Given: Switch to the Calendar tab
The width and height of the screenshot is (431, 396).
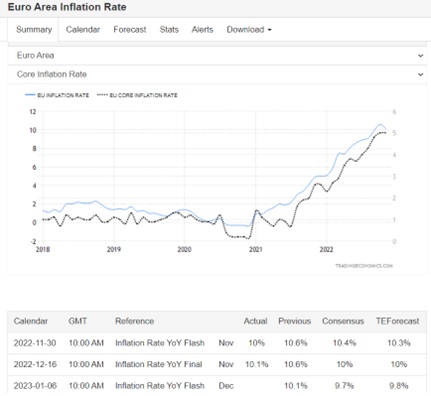Looking at the screenshot, I should coord(83,30).
